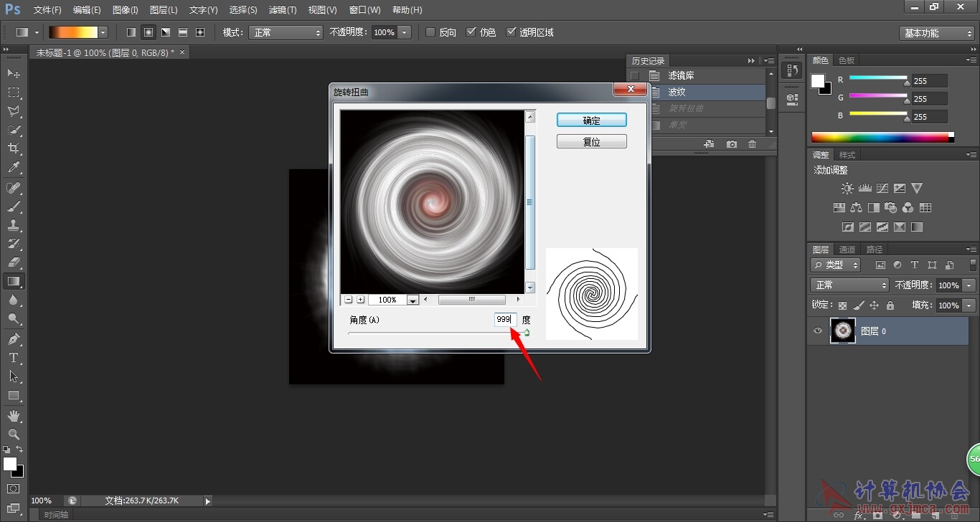Select the Brush tool
The width and height of the screenshot is (980, 522).
point(14,207)
